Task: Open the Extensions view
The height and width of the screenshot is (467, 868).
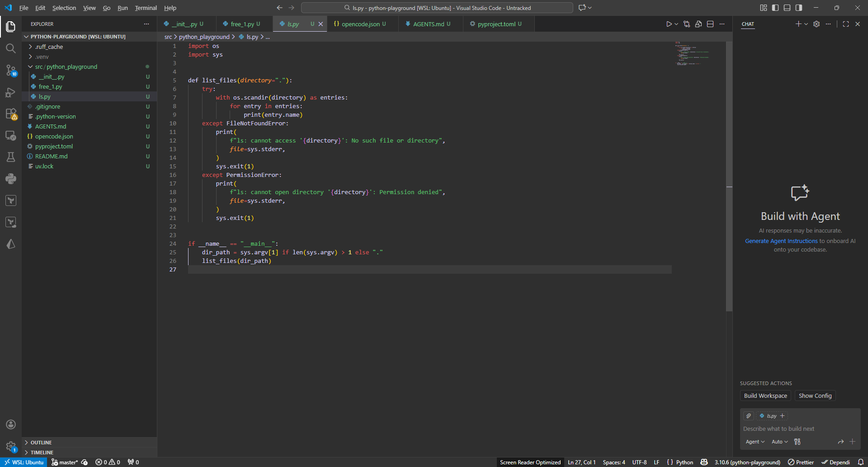Action: click(10, 114)
